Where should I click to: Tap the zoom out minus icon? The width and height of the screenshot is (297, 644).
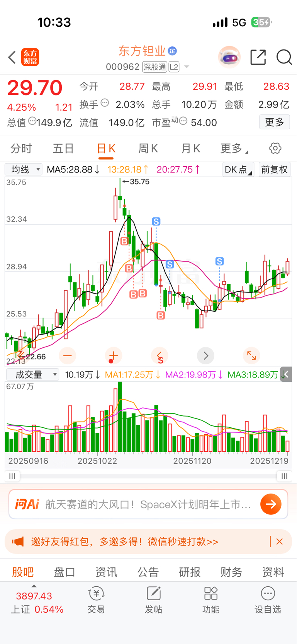pyautogui.click(x=68, y=355)
